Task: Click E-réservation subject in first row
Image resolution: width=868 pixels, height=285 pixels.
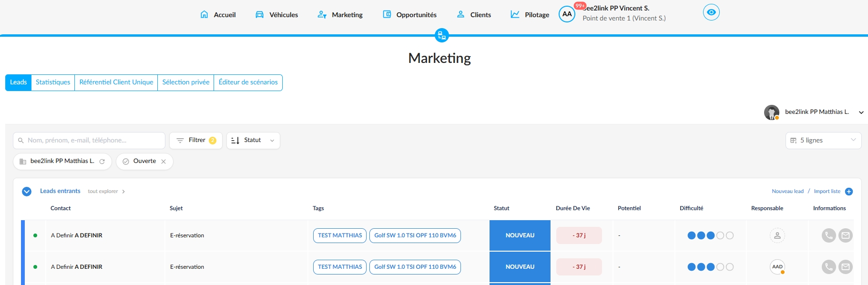Action: (x=187, y=235)
